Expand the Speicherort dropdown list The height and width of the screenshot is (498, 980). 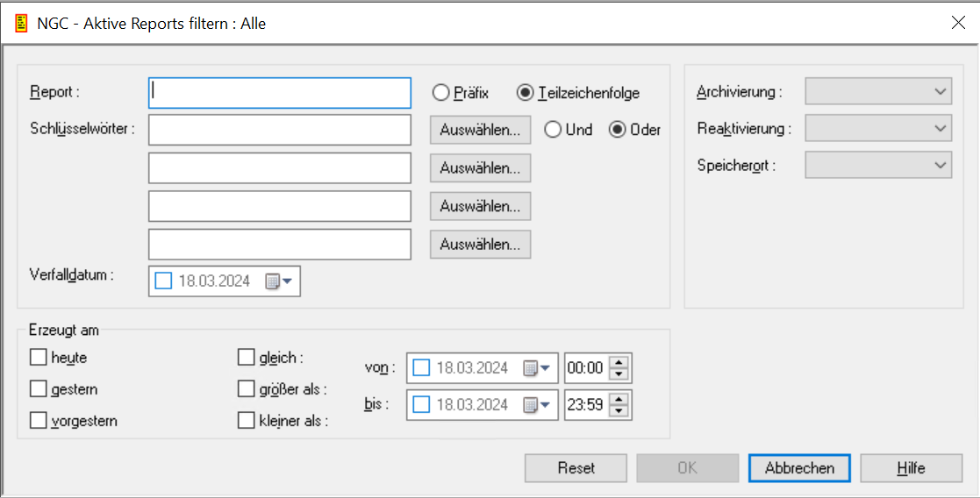[x=878, y=165]
